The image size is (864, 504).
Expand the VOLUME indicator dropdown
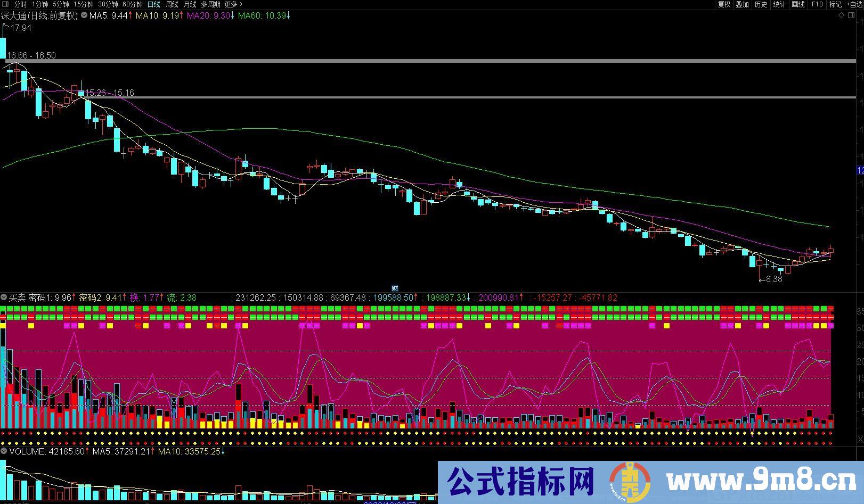coord(4,451)
